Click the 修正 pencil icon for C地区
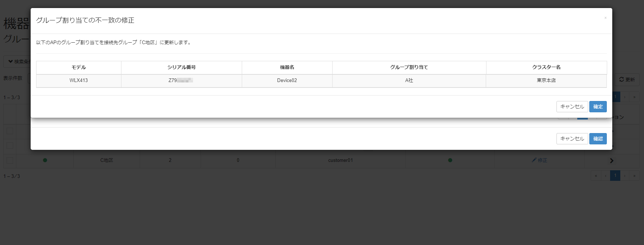Viewport: 644px width, 245px height. [x=539, y=160]
